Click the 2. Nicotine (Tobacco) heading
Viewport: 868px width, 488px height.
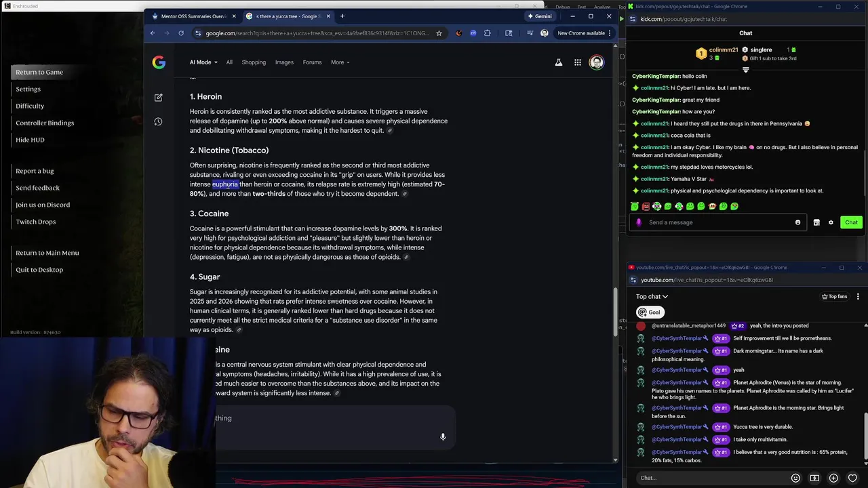pyautogui.click(x=229, y=150)
